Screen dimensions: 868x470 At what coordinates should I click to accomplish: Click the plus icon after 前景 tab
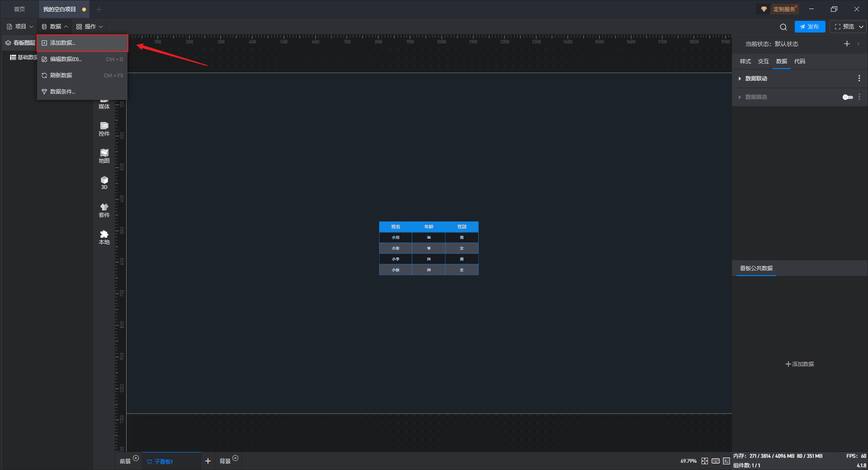coord(136,458)
